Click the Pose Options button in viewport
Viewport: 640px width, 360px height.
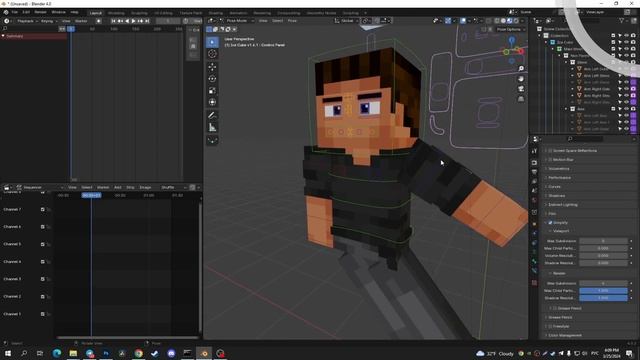(510, 29)
